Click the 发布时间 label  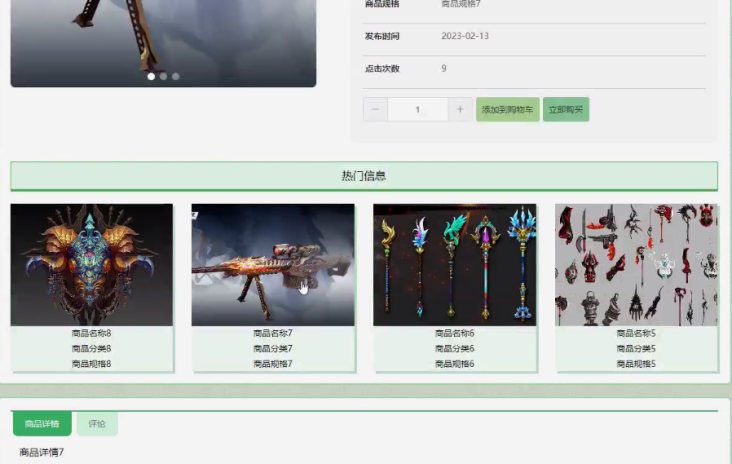[382, 36]
